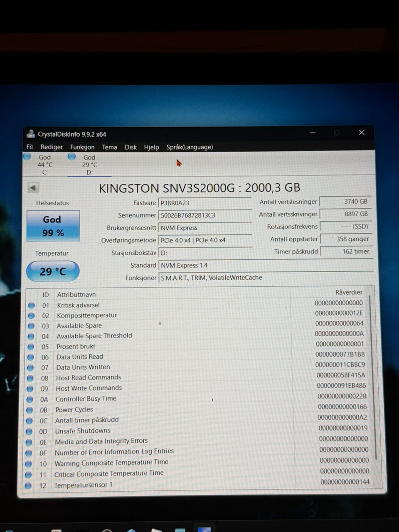The image size is (399, 532).
Task: Click status dot for Host Read Commands row
Action: 30,378
